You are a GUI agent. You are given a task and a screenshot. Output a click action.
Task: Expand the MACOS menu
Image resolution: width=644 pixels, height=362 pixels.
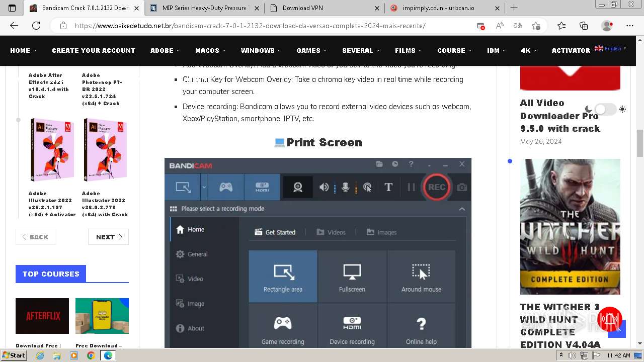(x=210, y=50)
